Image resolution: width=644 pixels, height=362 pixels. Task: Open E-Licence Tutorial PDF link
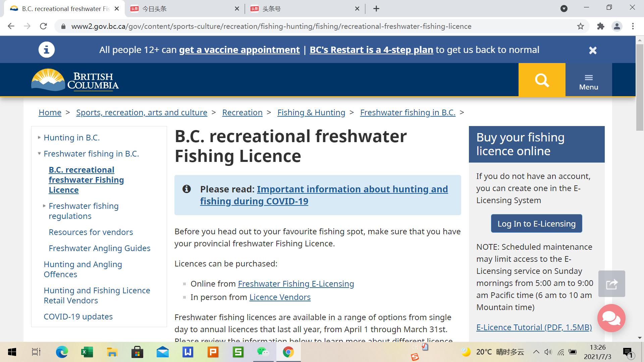click(534, 327)
